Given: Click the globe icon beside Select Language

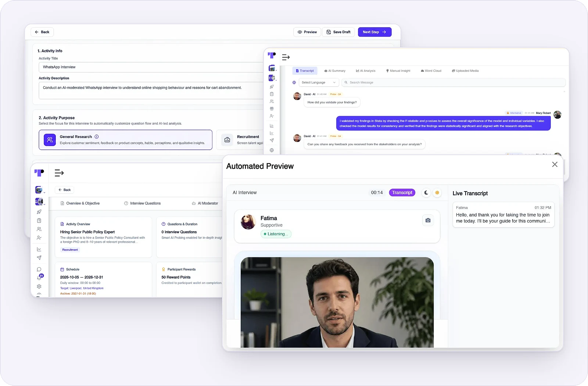Looking at the screenshot, I should [x=294, y=82].
